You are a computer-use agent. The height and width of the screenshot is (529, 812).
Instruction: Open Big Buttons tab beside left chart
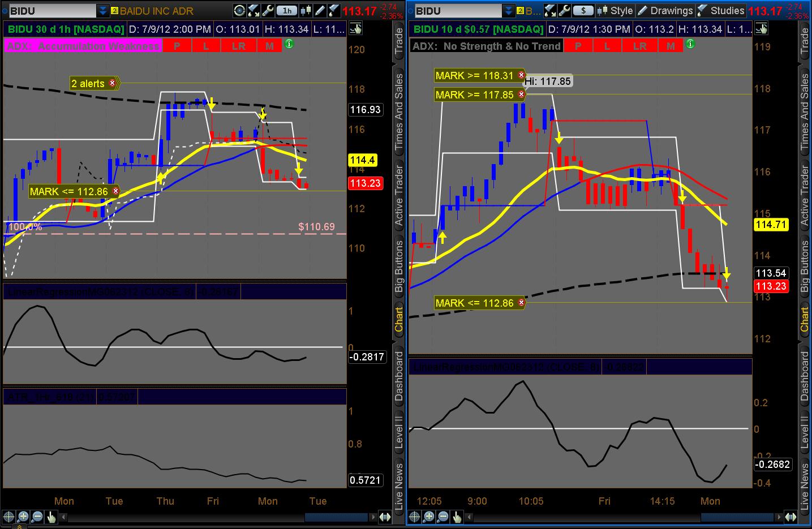click(399, 266)
